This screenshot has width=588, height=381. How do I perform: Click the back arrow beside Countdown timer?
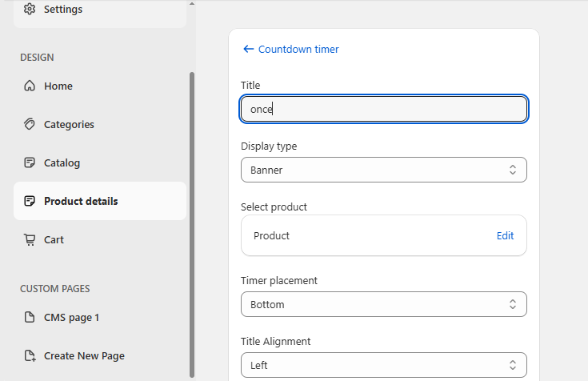tap(249, 49)
